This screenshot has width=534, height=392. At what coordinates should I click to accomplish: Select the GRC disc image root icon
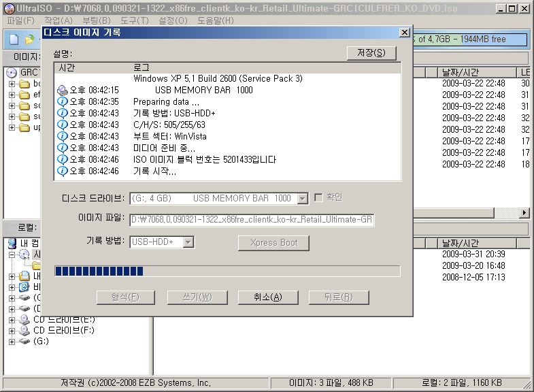[12, 73]
